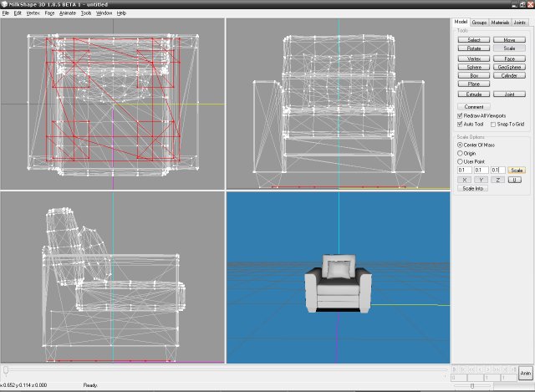Activate the Rotate tool
Viewport: 535px width, 392px height.
473,48
